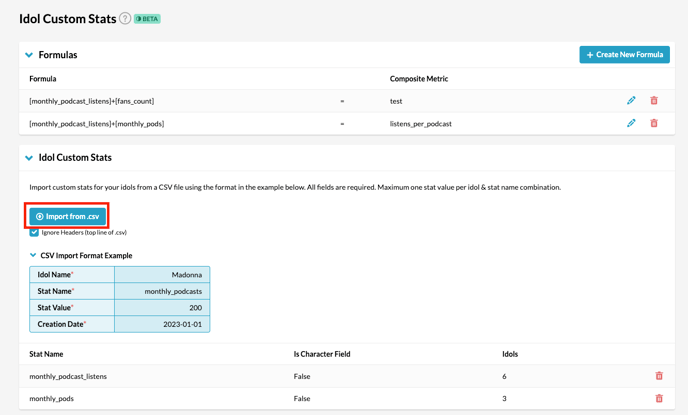The height and width of the screenshot is (415, 688).
Task: Delete the listens_per_podcast formula
Action: click(654, 123)
